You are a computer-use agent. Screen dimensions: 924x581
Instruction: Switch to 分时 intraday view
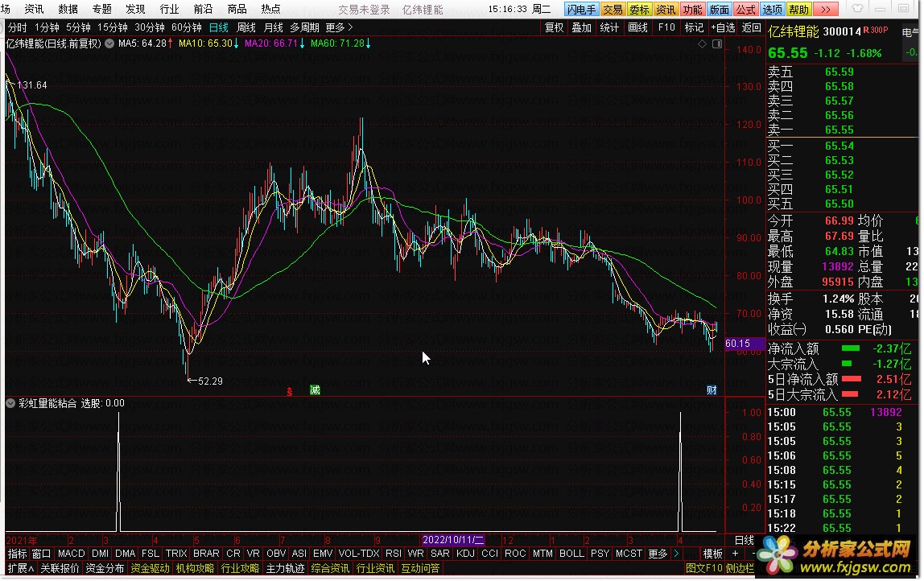click(x=17, y=27)
